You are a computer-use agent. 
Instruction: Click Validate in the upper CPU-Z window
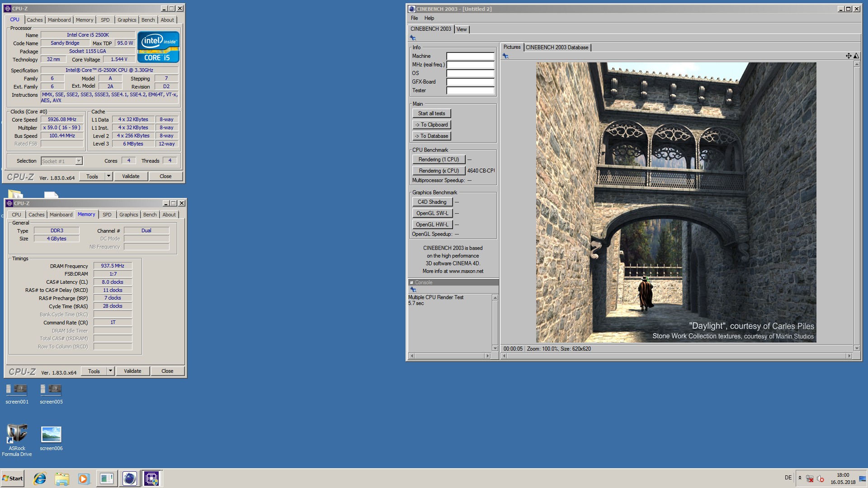(131, 176)
